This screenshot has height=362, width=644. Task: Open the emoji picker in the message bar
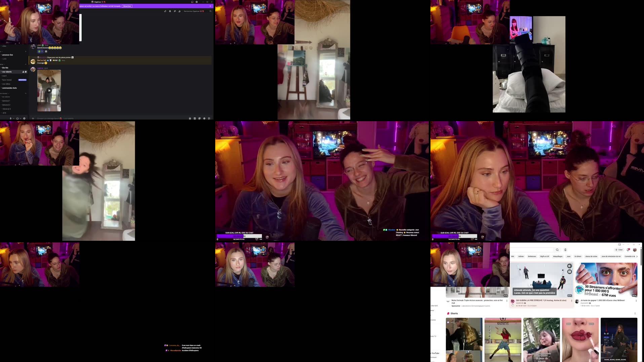pyautogui.click(x=204, y=118)
